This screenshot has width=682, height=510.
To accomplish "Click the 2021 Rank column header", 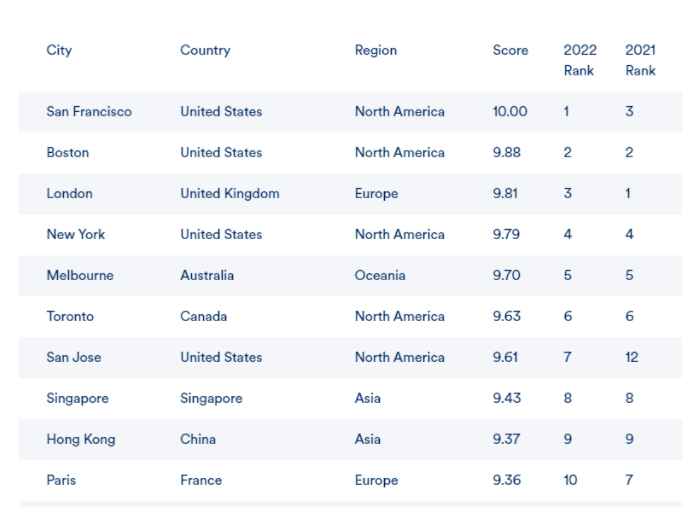I will [x=640, y=60].
